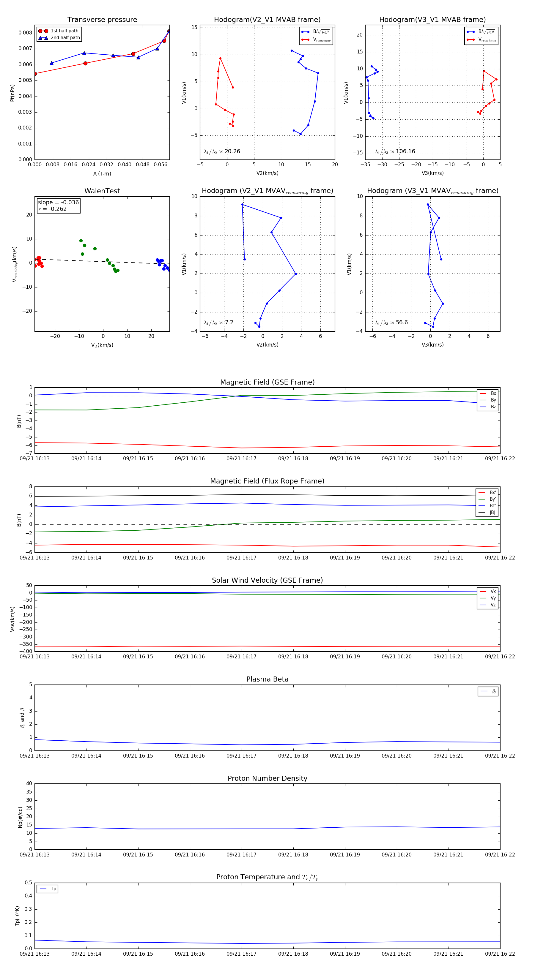Select the Bx entry in GSE magnetic field legend
535x980 pixels.
pyautogui.click(x=488, y=393)
